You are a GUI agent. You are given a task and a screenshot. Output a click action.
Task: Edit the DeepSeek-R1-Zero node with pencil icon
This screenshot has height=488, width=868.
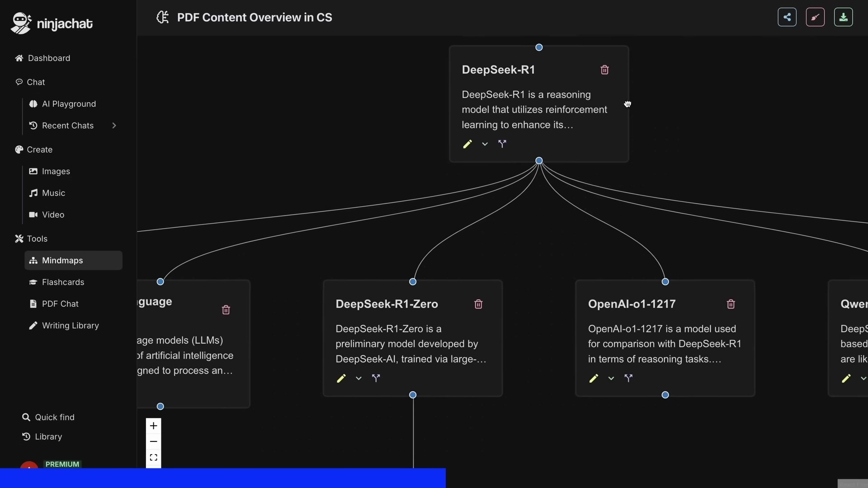tap(341, 378)
